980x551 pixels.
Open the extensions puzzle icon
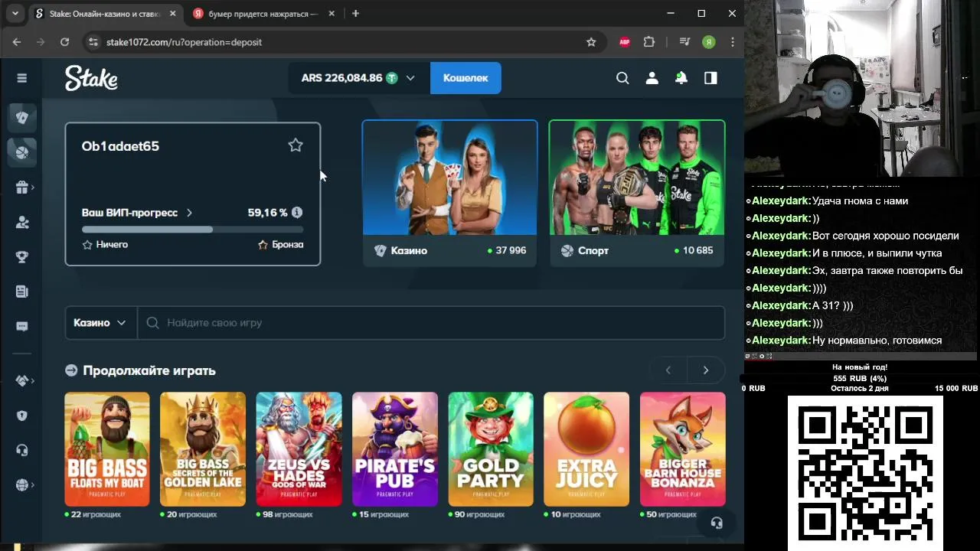click(x=649, y=42)
